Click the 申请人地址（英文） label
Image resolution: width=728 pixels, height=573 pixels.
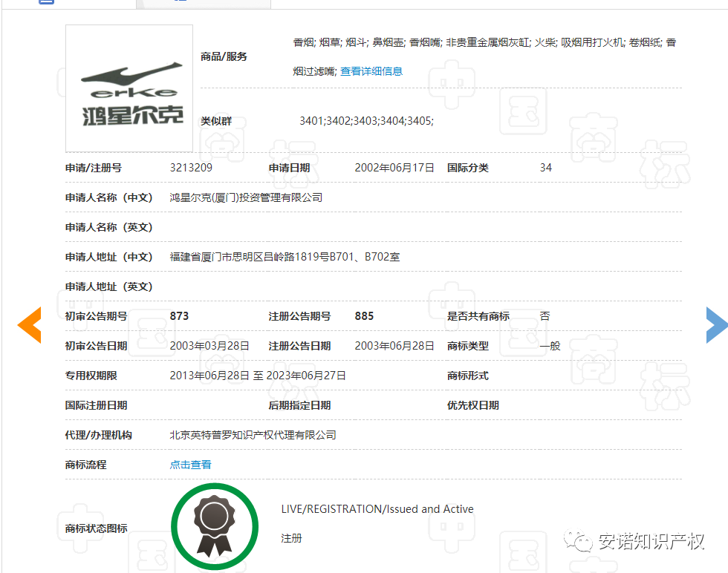point(108,286)
